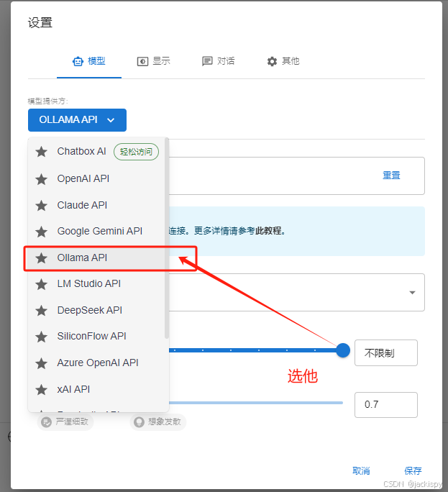Screen dimensions: 448x492
Task: Open the 显示 settings tab
Action: coord(154,62)
